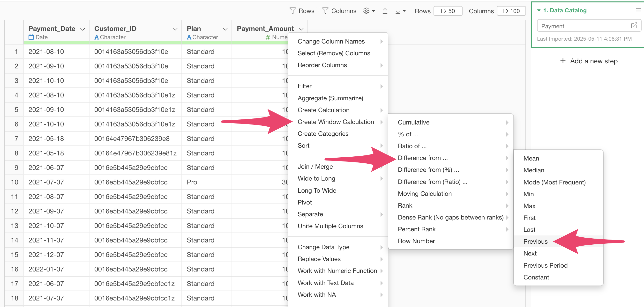Select Aggregate (Summarize) from the column menu
Viewport: 644px width, 307px height.
(x=330, y=98)
